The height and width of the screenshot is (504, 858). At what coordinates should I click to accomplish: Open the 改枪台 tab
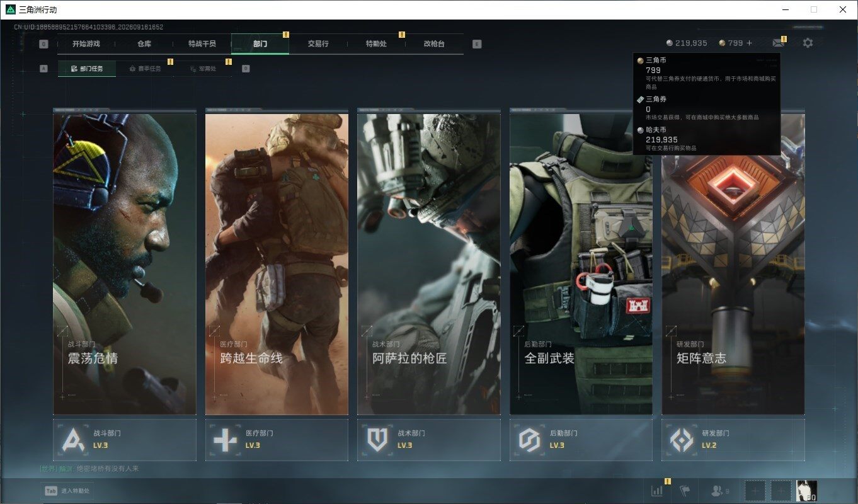(434, 44)
